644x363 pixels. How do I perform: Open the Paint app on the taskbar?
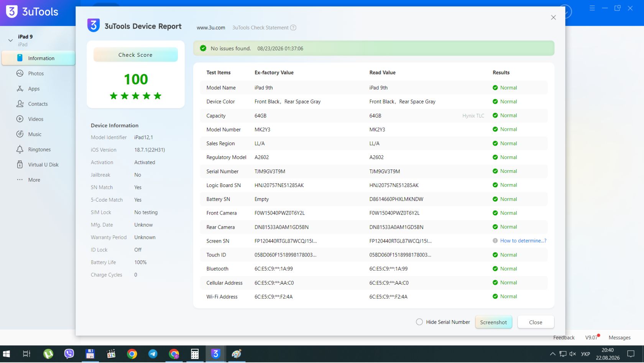[x=237, y=354]
